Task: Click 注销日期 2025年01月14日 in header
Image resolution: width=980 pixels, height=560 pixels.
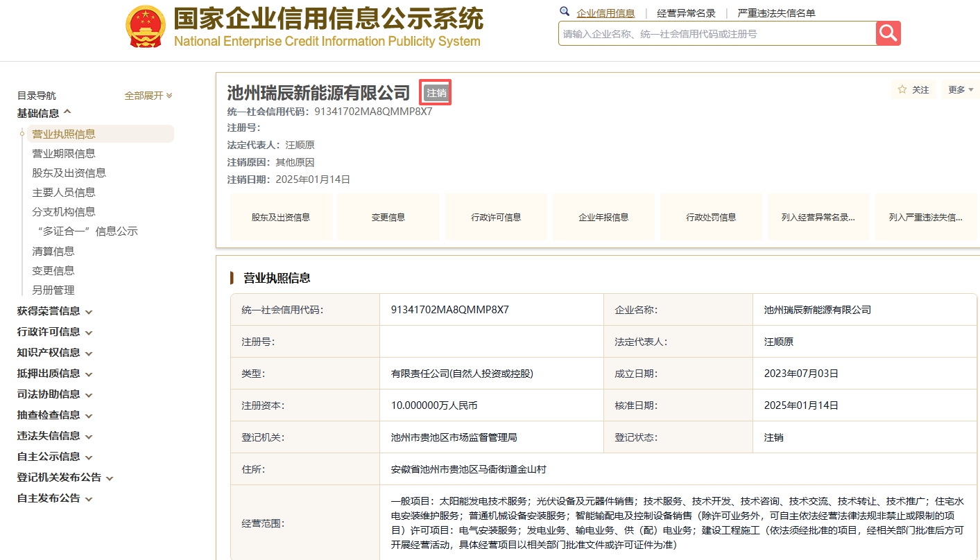Action: pos(313,180)
